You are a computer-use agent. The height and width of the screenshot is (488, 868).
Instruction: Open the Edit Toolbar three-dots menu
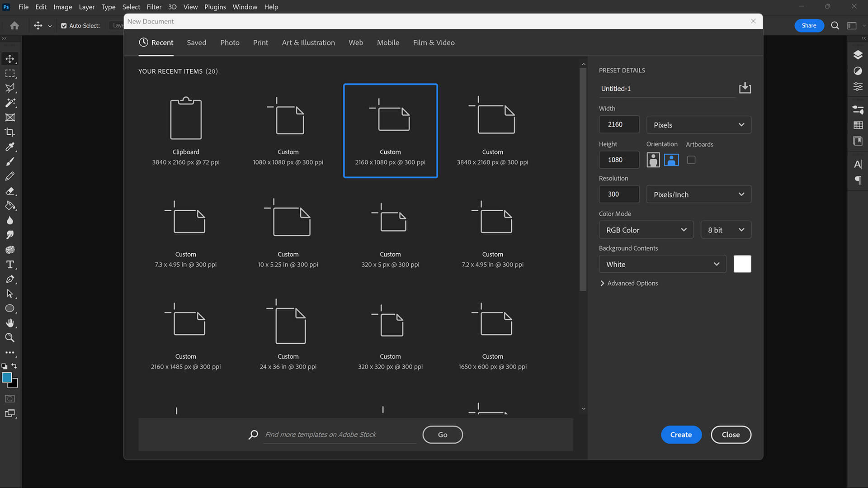point(10,352)
